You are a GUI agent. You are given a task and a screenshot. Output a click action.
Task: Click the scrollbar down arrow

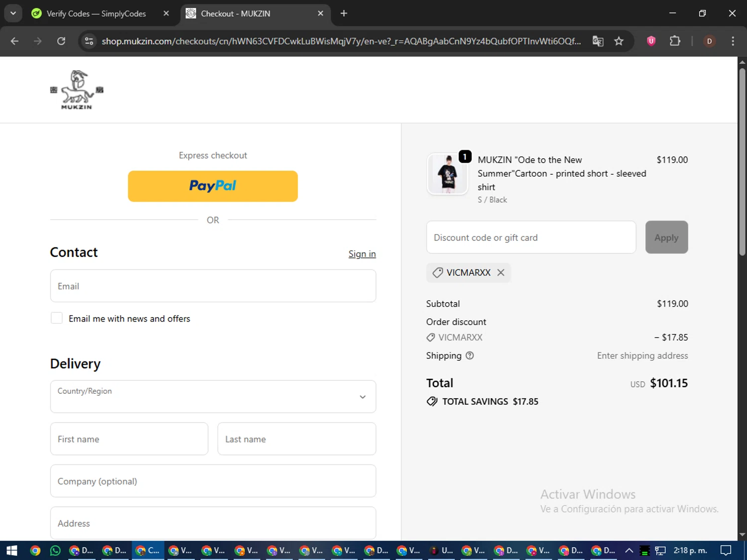pos(742,535)
